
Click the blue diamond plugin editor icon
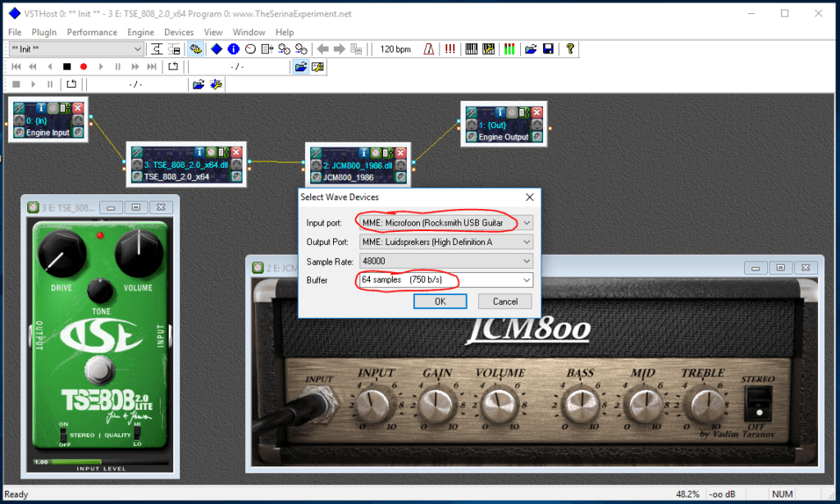coord(217,49)
